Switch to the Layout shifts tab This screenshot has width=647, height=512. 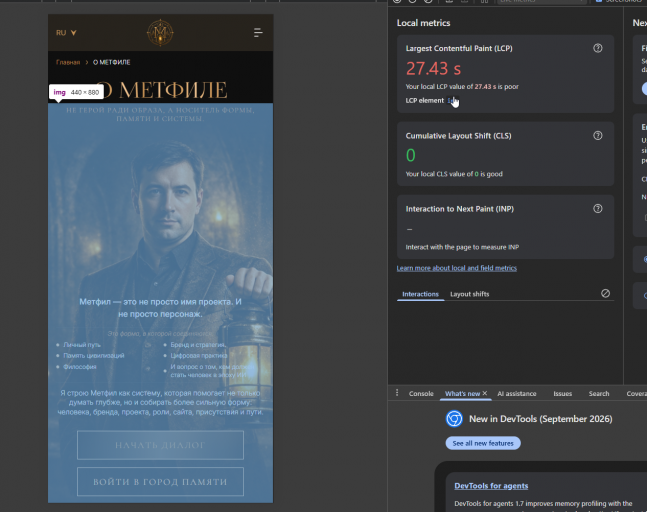pyautogui.click(x=469, y=294)
